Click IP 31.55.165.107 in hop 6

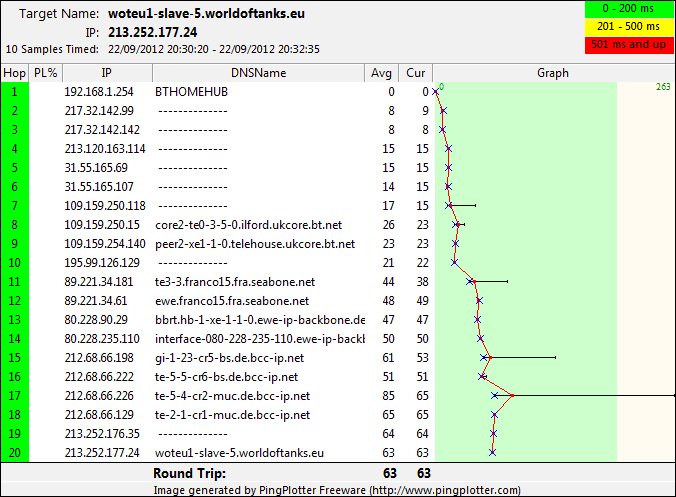coord(99,187)
